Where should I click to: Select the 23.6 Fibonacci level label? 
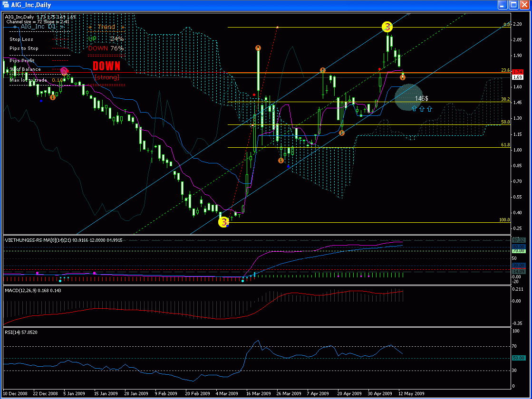505,70
